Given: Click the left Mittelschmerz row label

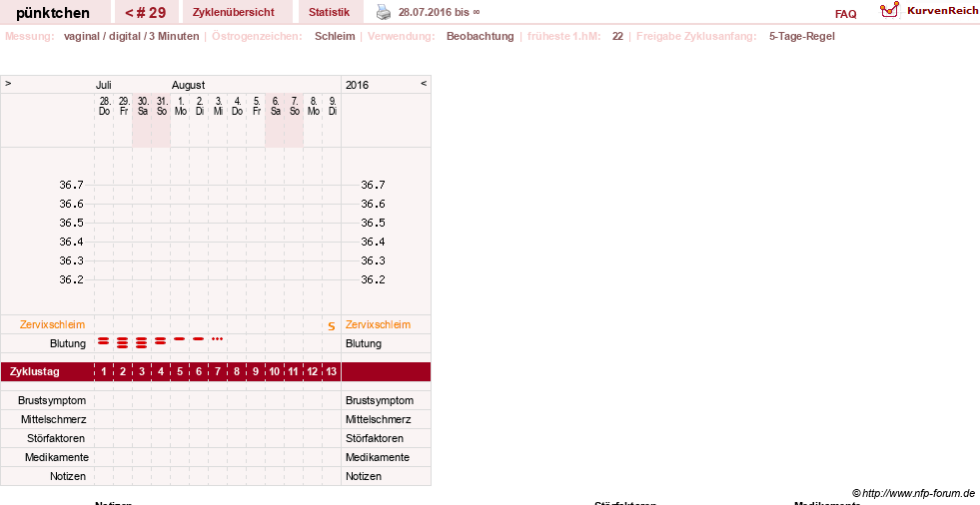Looking at the screenshot, I should tap(53, 419).
